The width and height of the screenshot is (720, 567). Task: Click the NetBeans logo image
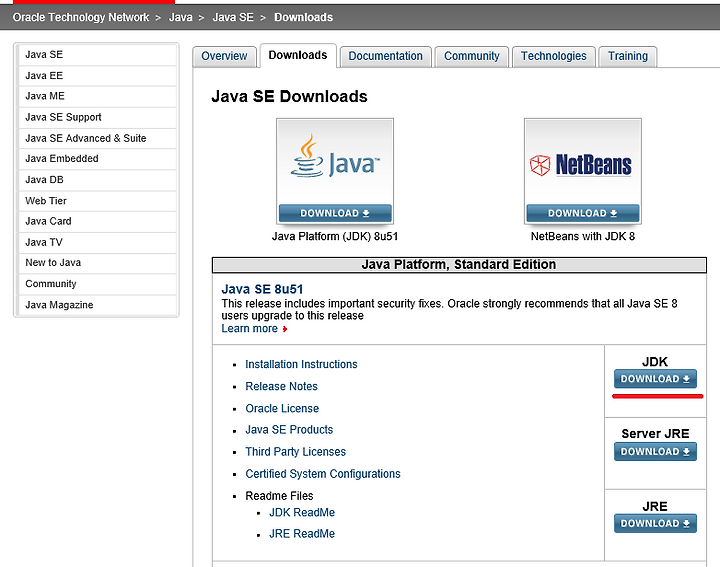pos(581,165)
